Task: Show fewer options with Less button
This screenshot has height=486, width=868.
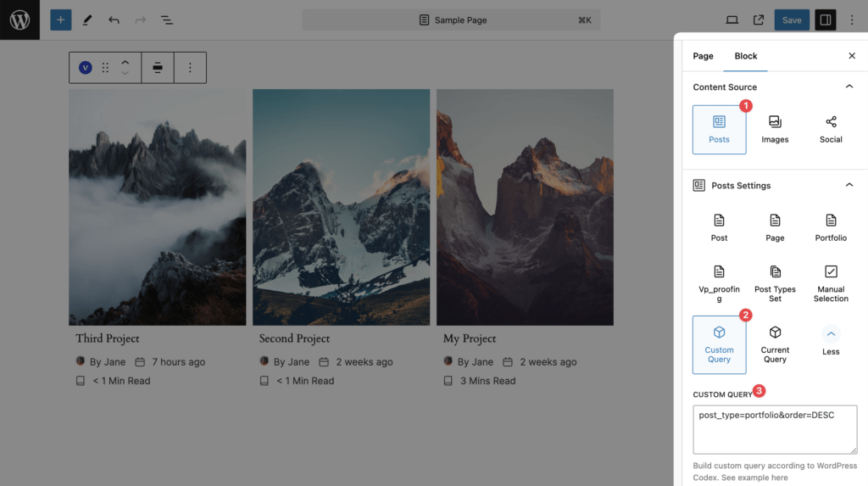Action: click(x=831, y=341)
